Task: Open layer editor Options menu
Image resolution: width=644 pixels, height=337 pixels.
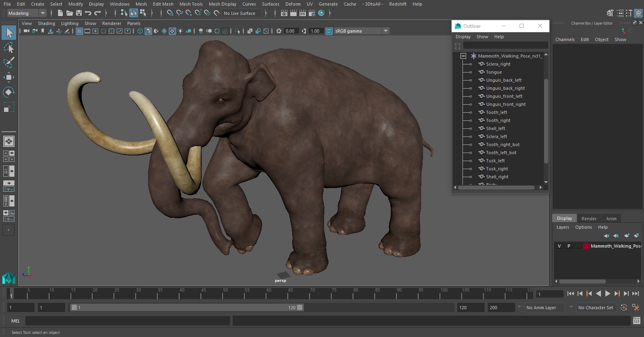Action: (x=583, y=227)
